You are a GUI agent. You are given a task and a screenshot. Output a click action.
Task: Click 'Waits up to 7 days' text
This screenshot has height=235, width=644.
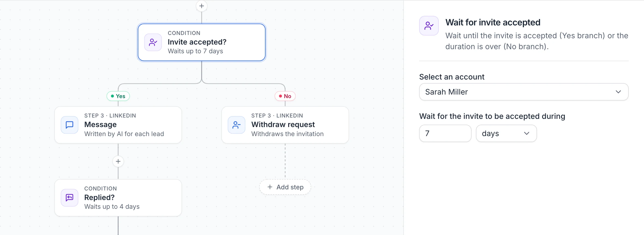195,51
